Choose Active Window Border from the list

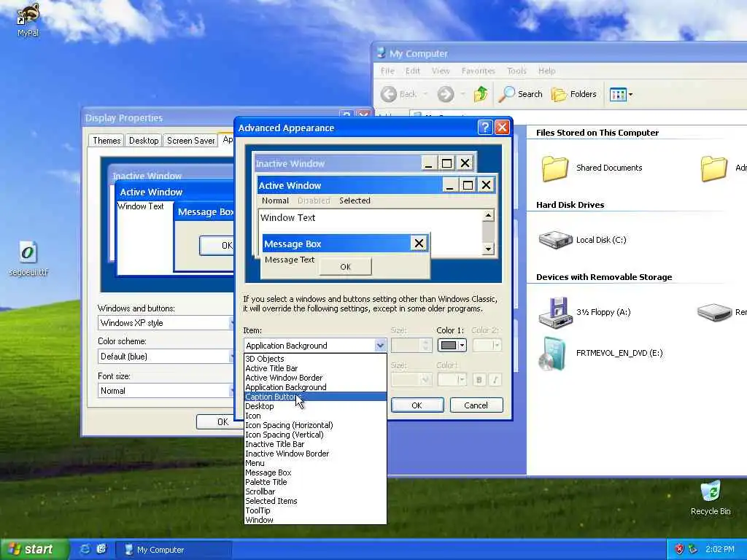click(x=315, y=378)
